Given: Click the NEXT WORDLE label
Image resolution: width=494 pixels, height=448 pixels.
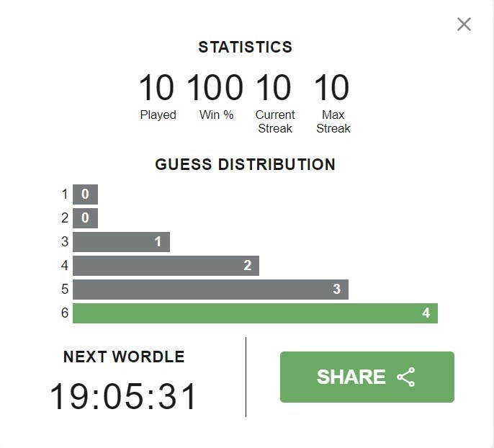Looking at the screenshot, I should pyautogui.click(x=124, y=357).
